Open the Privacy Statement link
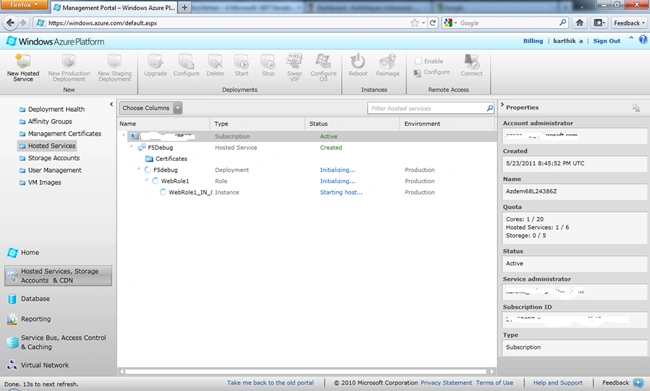This screenshot has width=650, height=391. (446, 383)
